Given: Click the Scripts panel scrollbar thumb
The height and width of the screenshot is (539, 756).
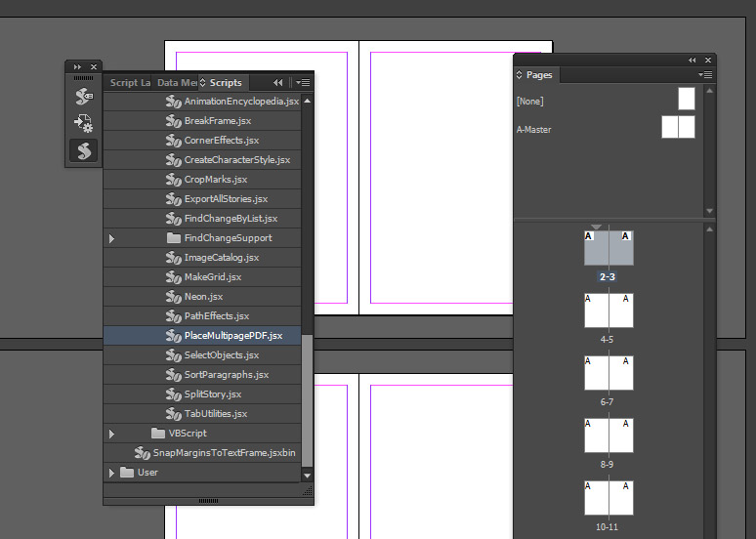Looking at the screenshot, I should click(x=307, y=400).
